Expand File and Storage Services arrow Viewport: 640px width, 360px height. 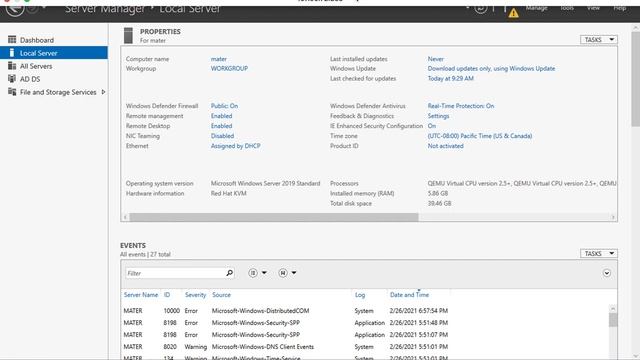click(103, 92)
